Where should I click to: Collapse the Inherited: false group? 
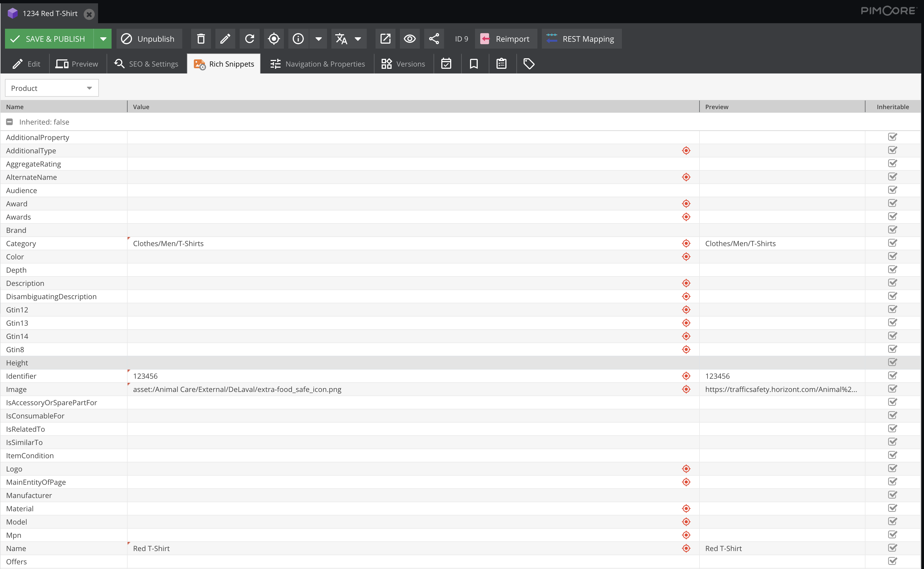(x=9, y=122)
